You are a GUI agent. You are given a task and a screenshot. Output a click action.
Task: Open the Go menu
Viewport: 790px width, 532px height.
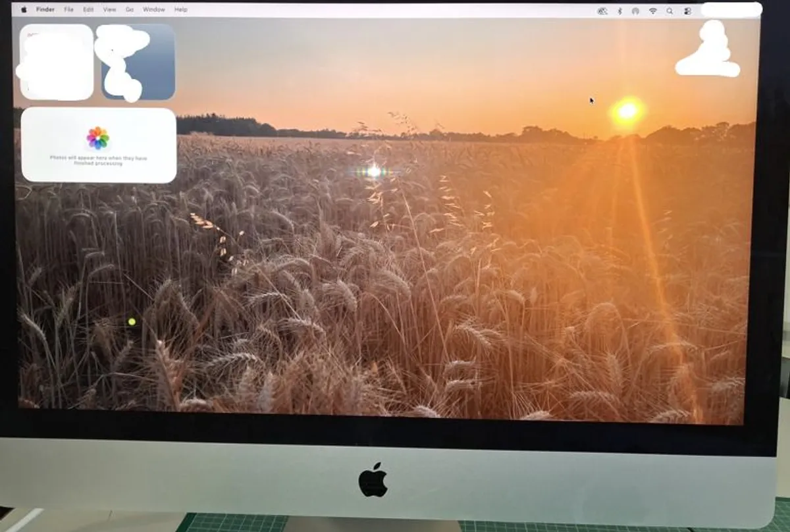[130, 10]
